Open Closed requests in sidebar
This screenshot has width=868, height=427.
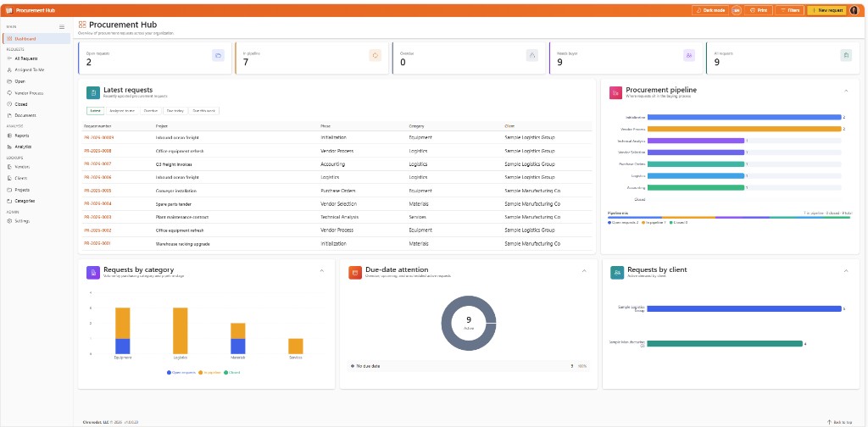pyautogui.click(x=36, y=104)
